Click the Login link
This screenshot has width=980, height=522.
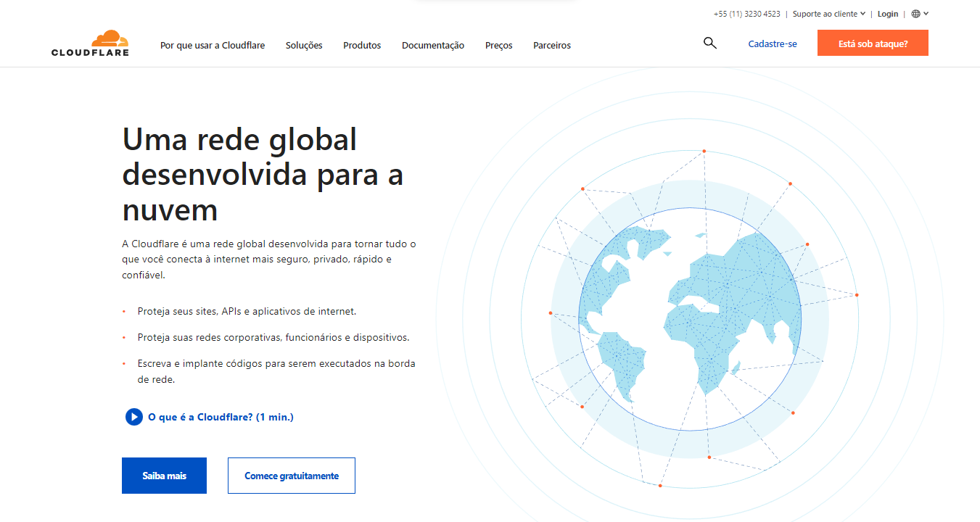887,13
